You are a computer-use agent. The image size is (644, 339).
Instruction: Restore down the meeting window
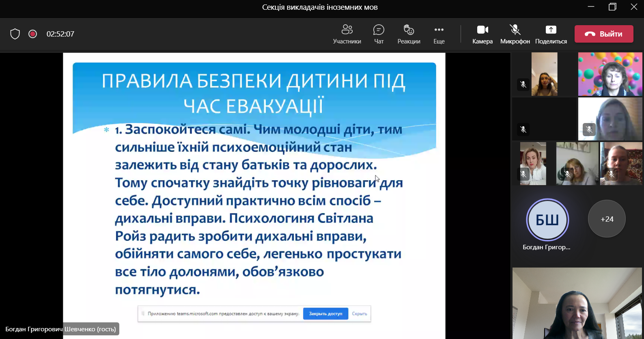coord(612,7)
